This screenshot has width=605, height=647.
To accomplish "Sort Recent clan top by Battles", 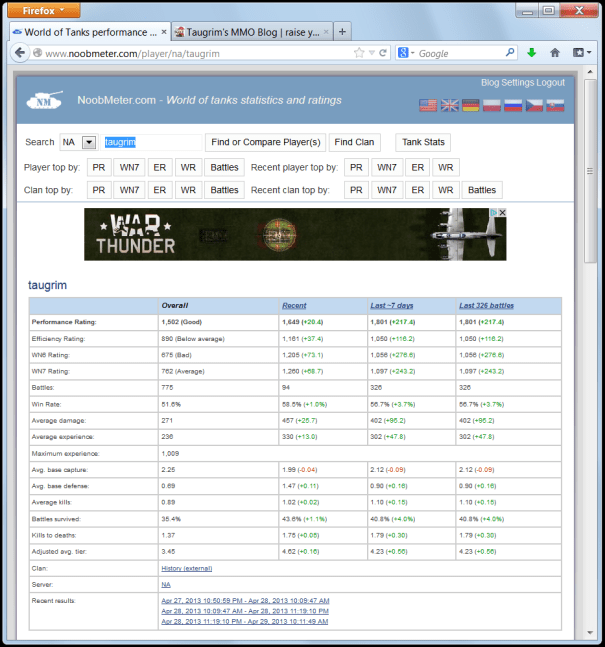I will pos(482,190).
